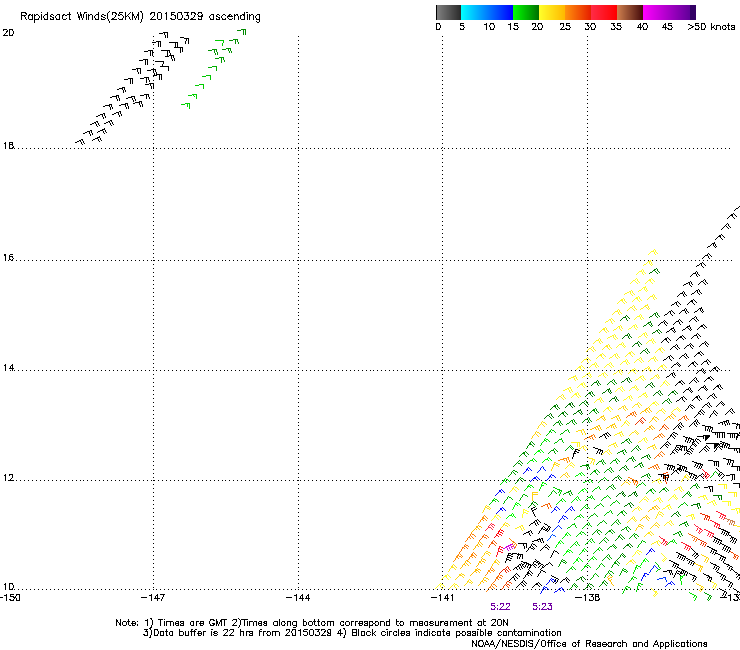
Task: Click the '-147' longitude axis label
Action: [x=153, y=598]
